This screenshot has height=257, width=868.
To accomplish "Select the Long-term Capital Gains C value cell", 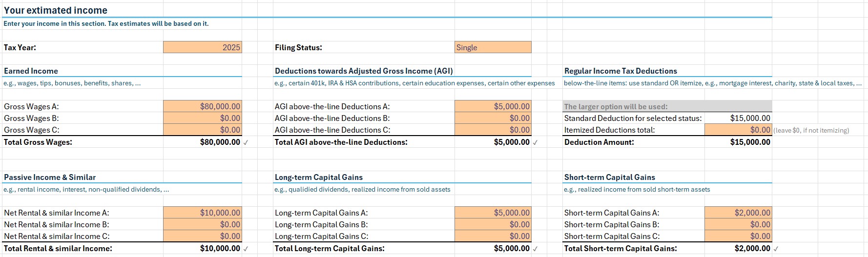I will [492, 236].
